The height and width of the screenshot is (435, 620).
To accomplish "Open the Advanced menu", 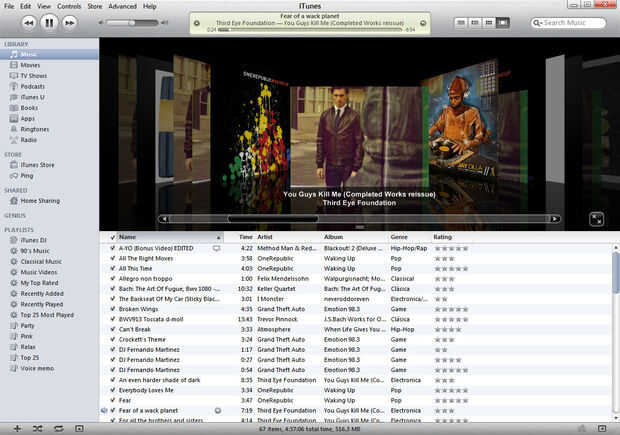I will click(123, 6).
